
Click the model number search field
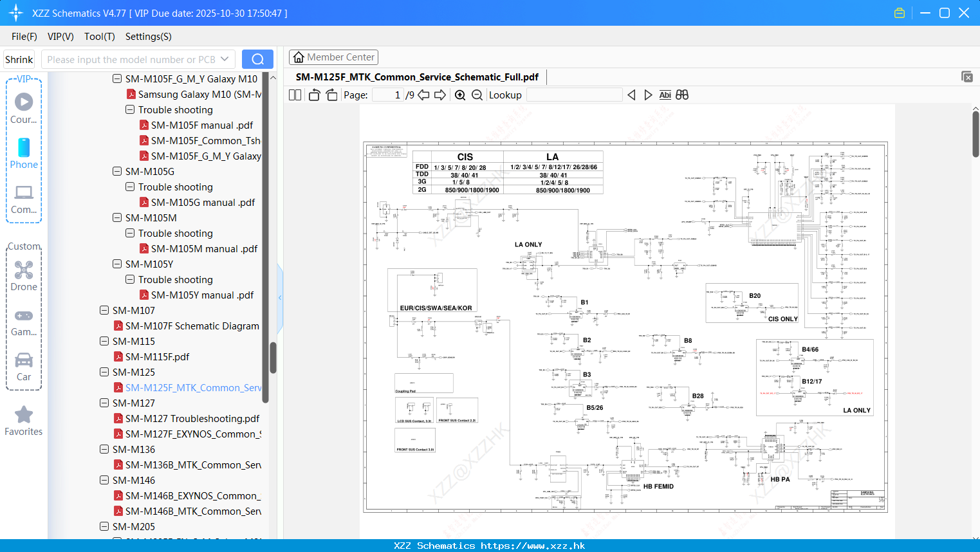point(131,59)
